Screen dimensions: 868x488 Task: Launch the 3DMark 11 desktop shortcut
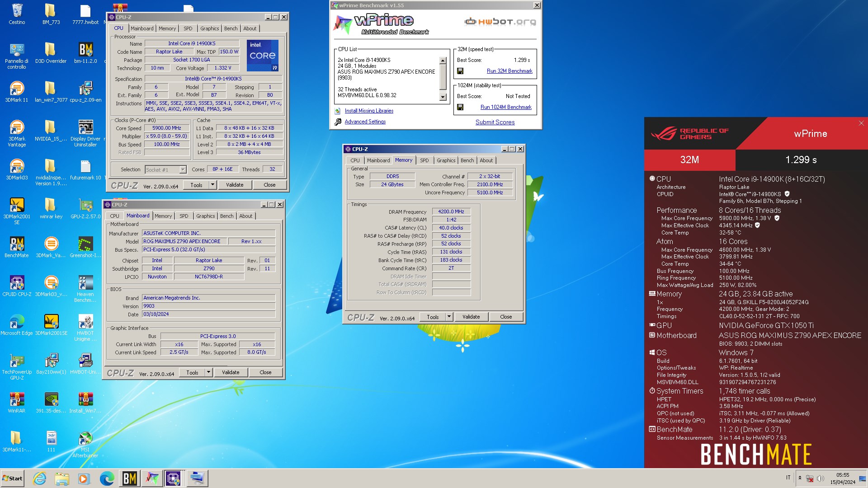tap(17, 92)
